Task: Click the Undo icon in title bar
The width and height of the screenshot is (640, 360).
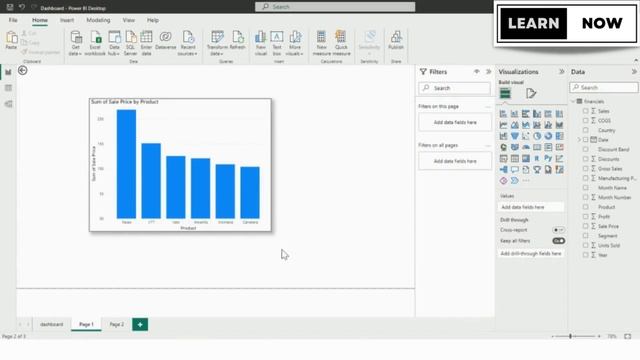Action: pyautogui.click(x=22, y=7)
